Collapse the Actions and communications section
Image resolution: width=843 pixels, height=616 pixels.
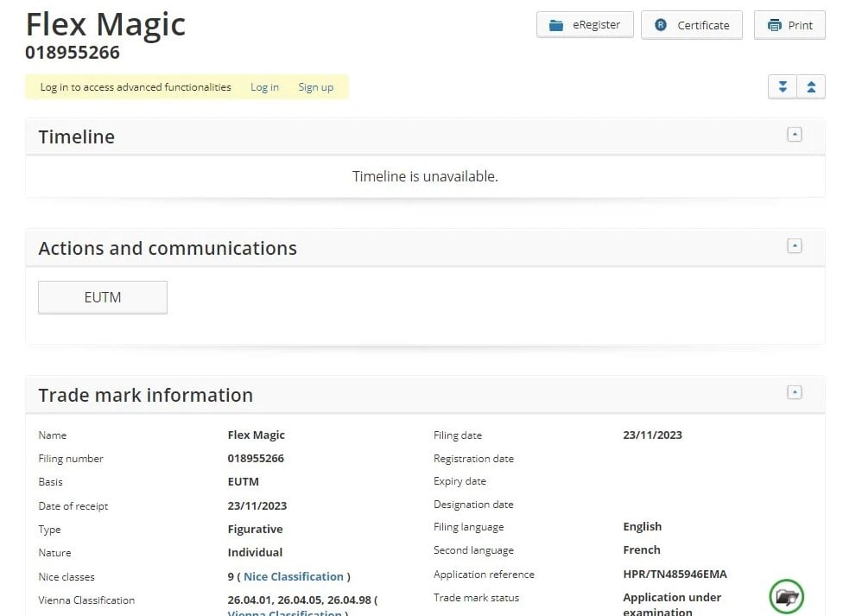click(x=795, y=246)
